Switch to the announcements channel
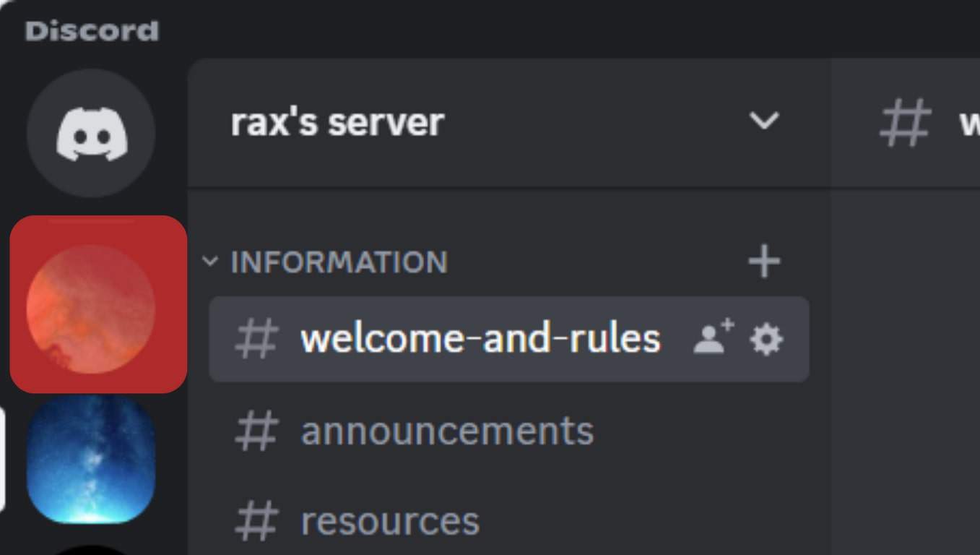This screenshot has height=555, width=980. (508, 431)
